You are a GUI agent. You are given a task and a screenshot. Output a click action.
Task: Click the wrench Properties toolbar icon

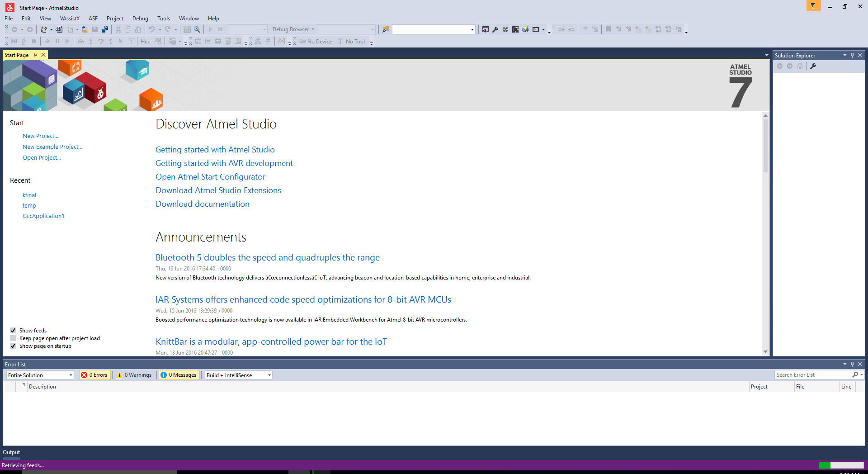pos(495,29)
